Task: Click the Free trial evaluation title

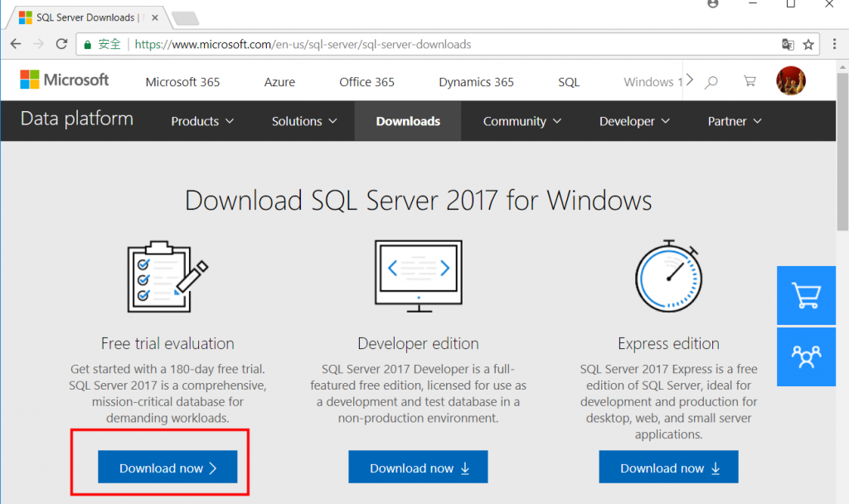Action: pos(167,344)
